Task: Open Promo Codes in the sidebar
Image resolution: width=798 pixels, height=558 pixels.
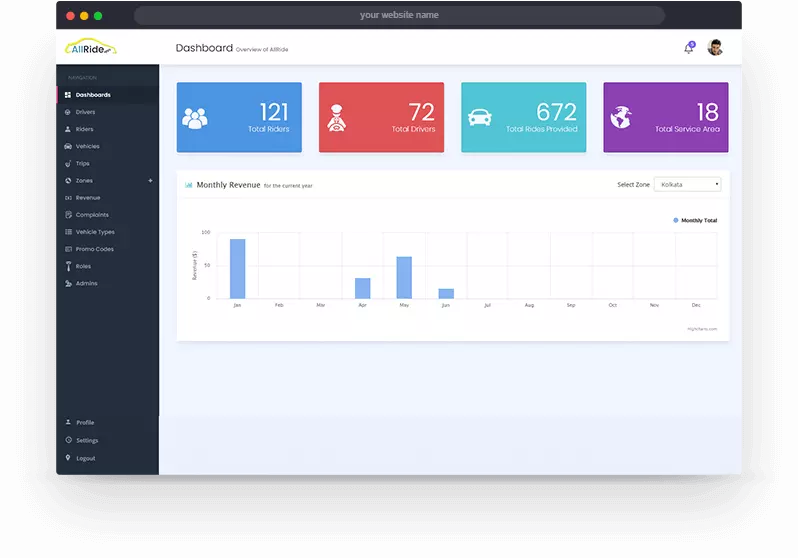Action: point(107,249)
